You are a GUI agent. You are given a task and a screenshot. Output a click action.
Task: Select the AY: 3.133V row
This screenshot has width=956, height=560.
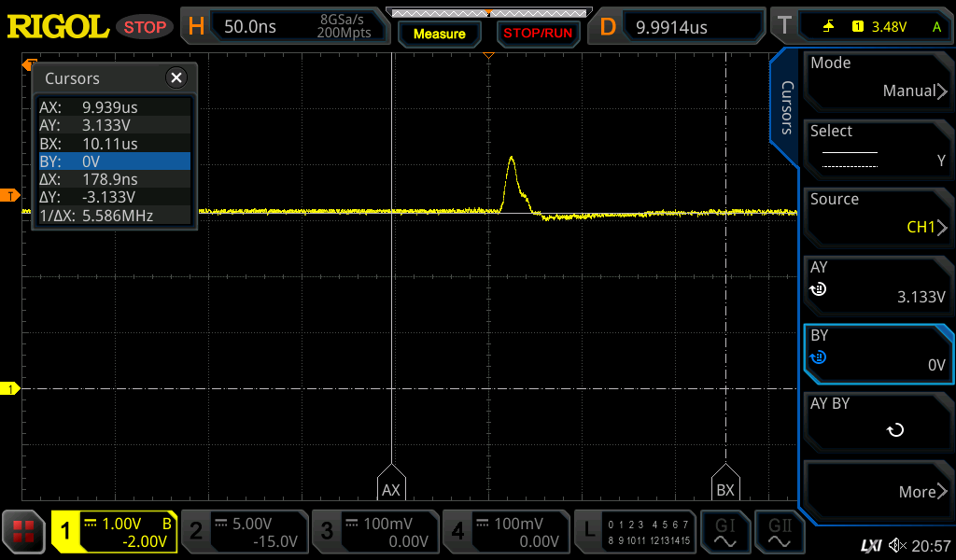pos(113,125)
